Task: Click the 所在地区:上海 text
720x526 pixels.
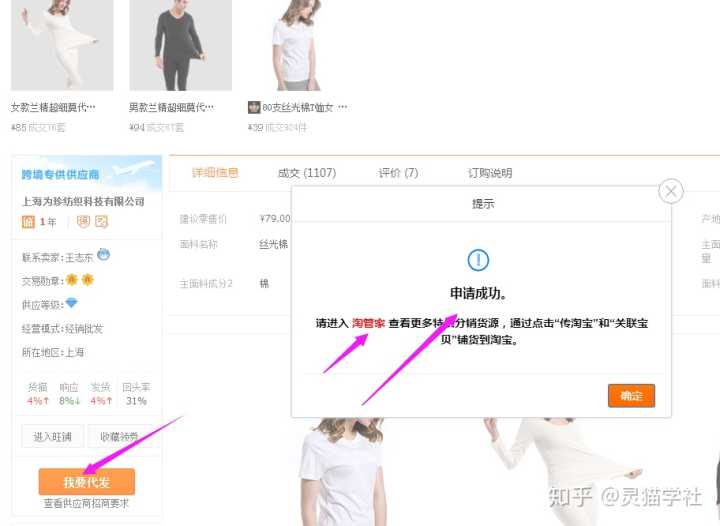Action: click(53, 353)
